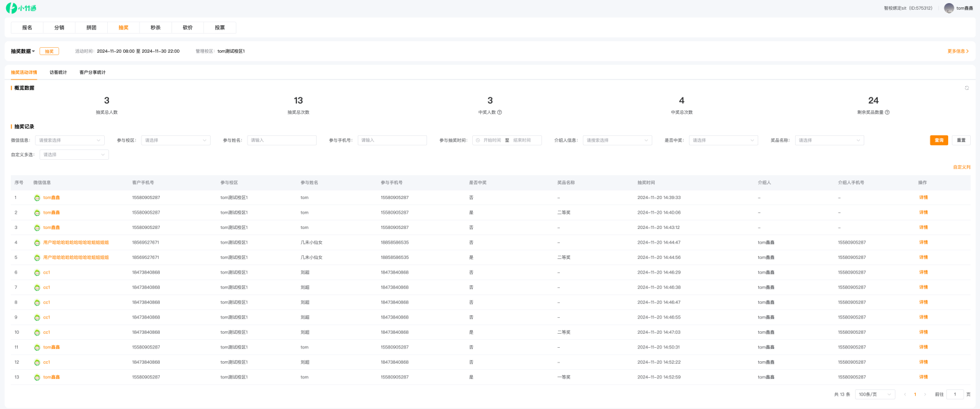
Task: Click the WeChat avatar icon in row 2
Action: (x=37, y=213)
